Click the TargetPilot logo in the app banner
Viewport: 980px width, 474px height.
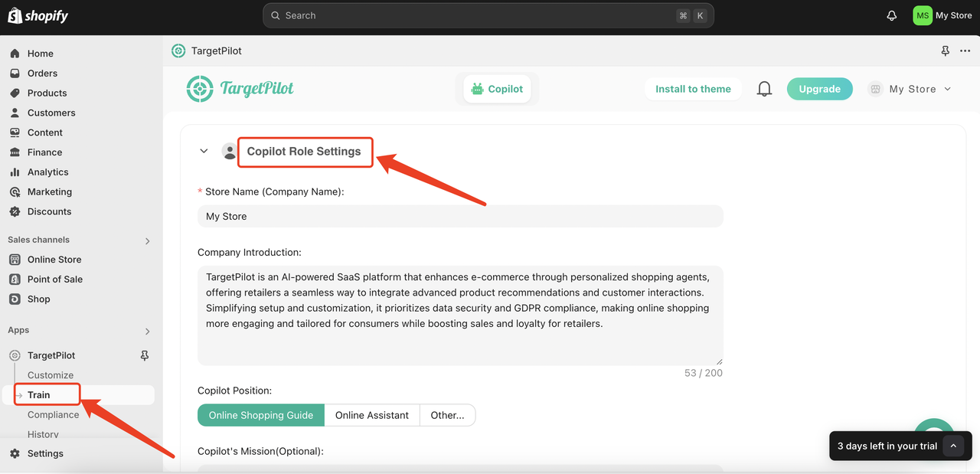[x=240, y=89]
